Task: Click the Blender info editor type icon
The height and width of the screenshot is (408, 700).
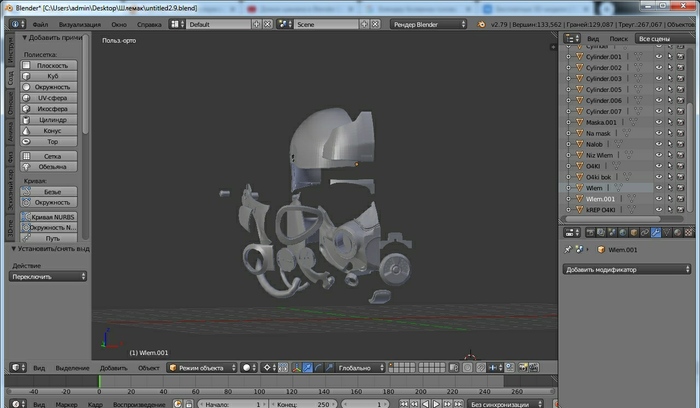Action: click(14, 23)
